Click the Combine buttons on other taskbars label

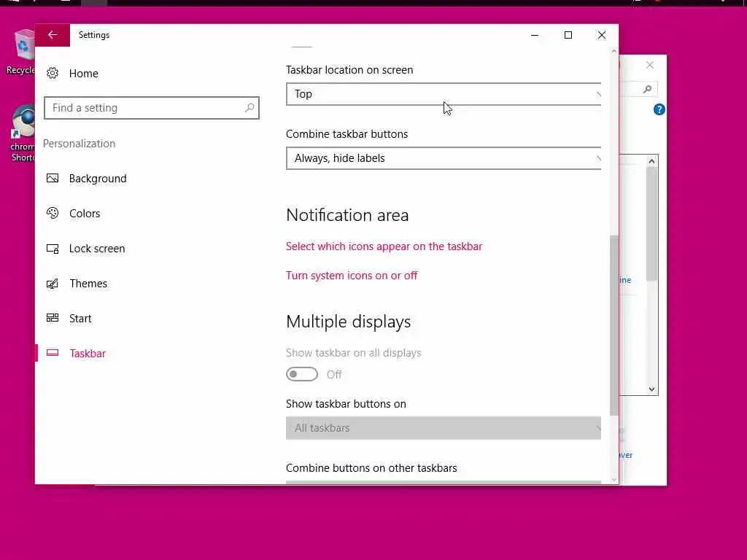tap(371, 468)
